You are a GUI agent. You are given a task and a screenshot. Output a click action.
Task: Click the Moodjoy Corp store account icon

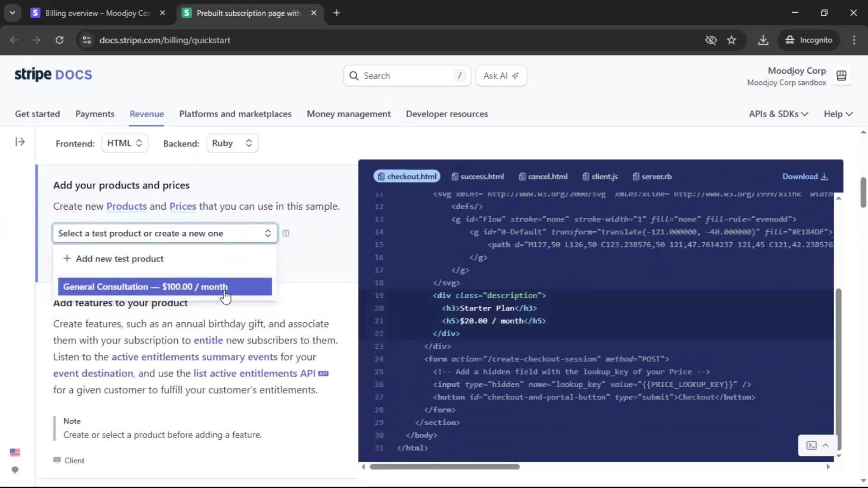[841, 76]
